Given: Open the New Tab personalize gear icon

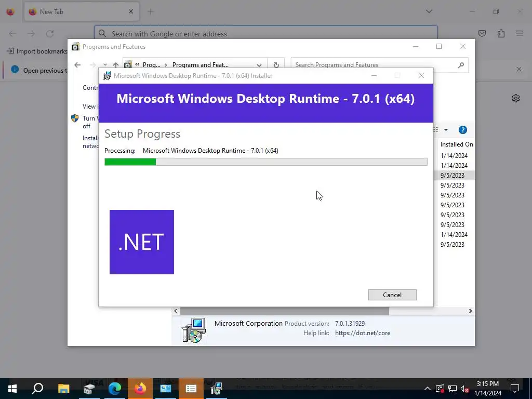Looking at the screenshot, I should (x=516, y=98).
